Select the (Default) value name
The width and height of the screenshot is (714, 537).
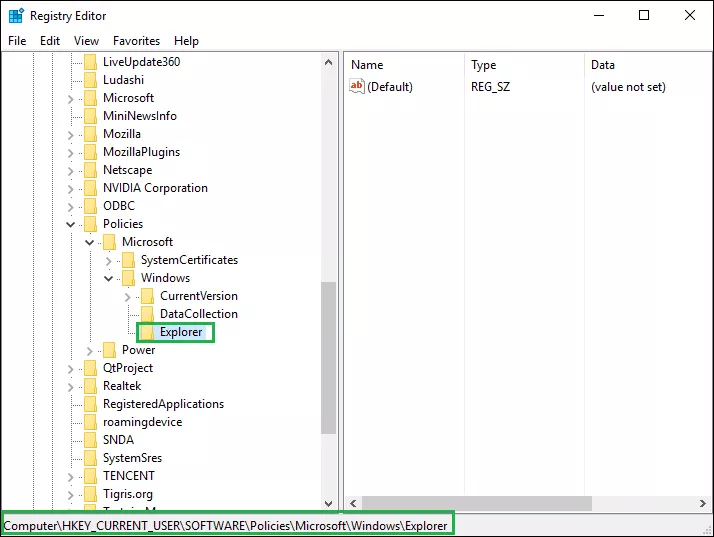pos(390,87)
